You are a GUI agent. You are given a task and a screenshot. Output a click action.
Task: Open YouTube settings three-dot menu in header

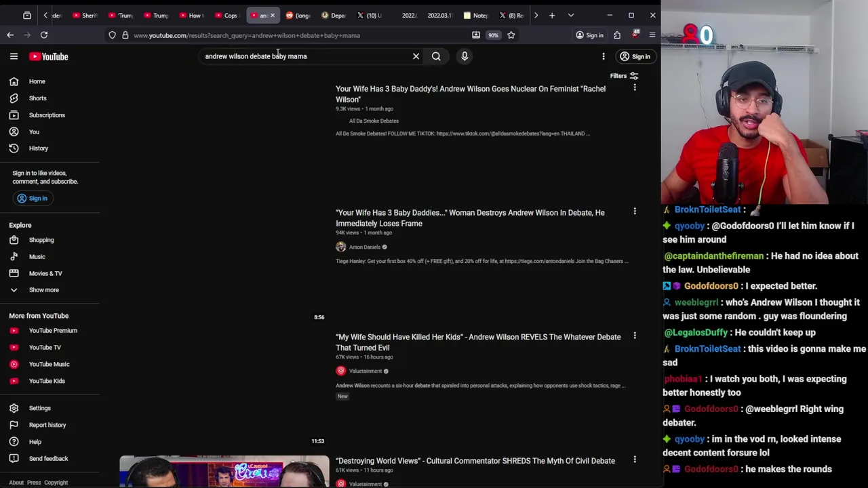pos(603,56)
